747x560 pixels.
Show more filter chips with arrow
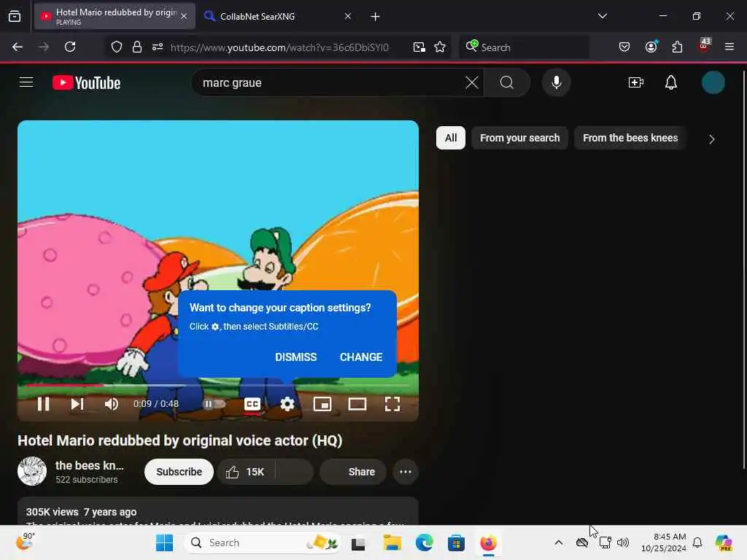pos(711,139)
